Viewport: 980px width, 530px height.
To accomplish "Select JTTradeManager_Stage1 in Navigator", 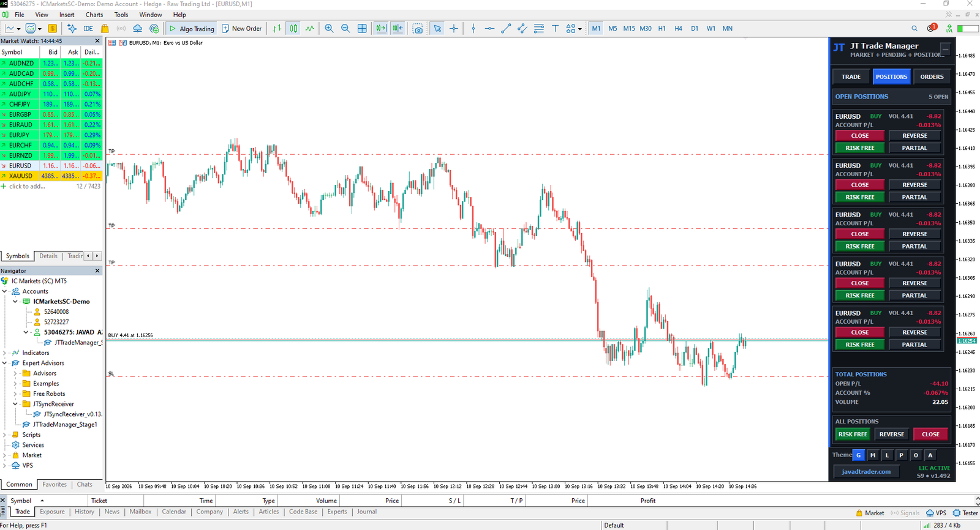I will point(65,425).
